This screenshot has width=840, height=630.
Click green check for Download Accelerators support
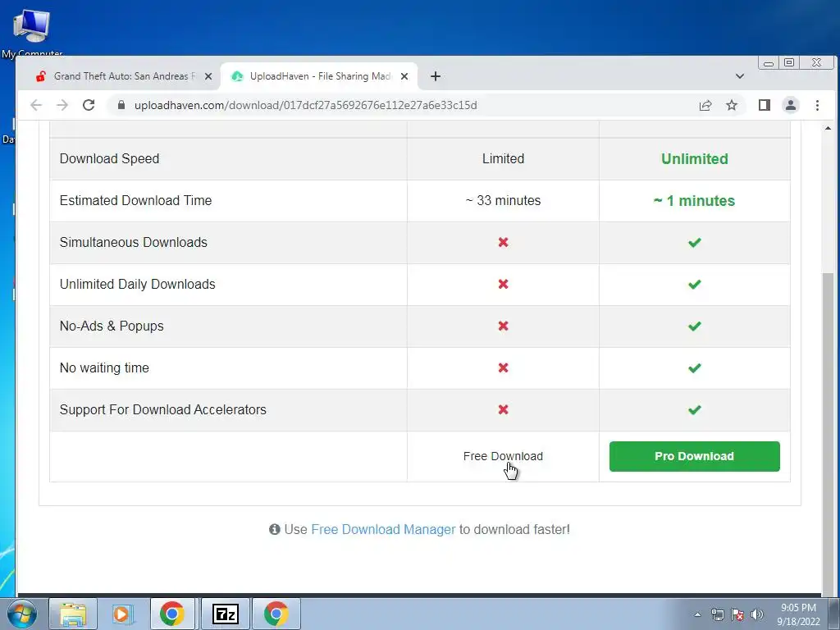694,410
